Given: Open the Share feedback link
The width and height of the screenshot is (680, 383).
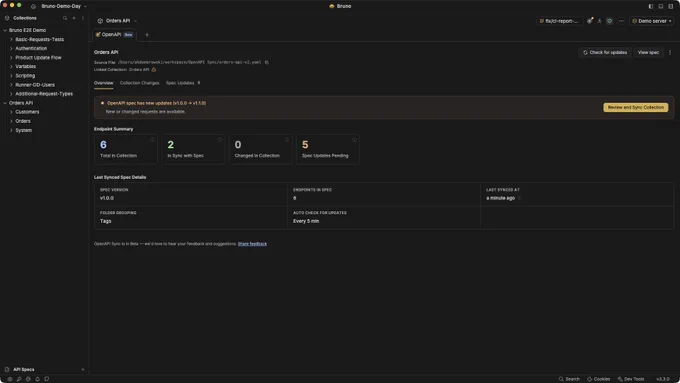Looking at the screenshot, I should tap(252, 244).
